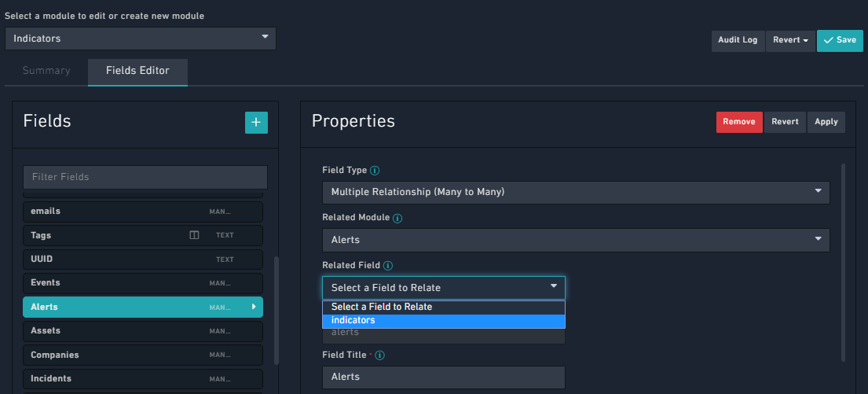
Task: Switch to the Summary tab
Action: pos(46,71)
